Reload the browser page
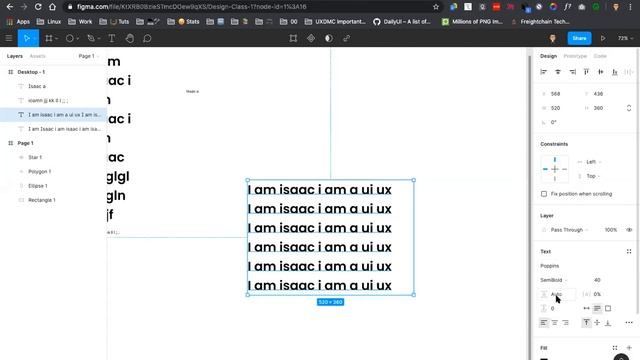The image size is (640, 360). (x=38, y=7)
